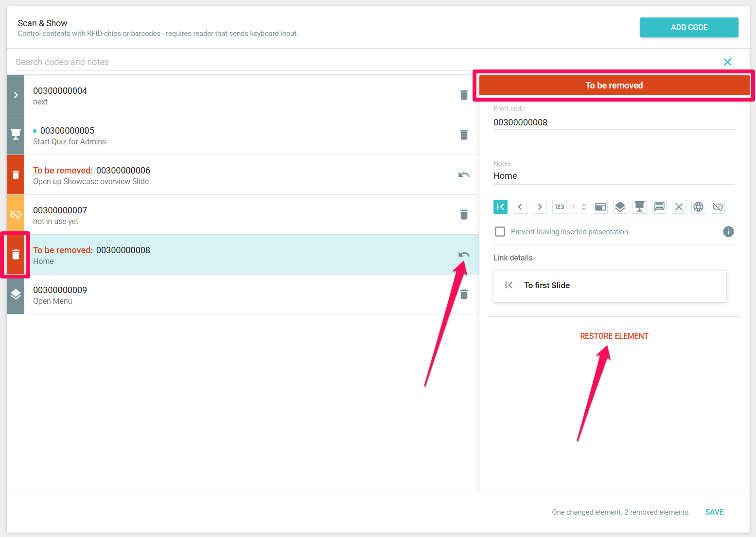
Task: Select the layers menu link icon
Action: coord(620,207)
